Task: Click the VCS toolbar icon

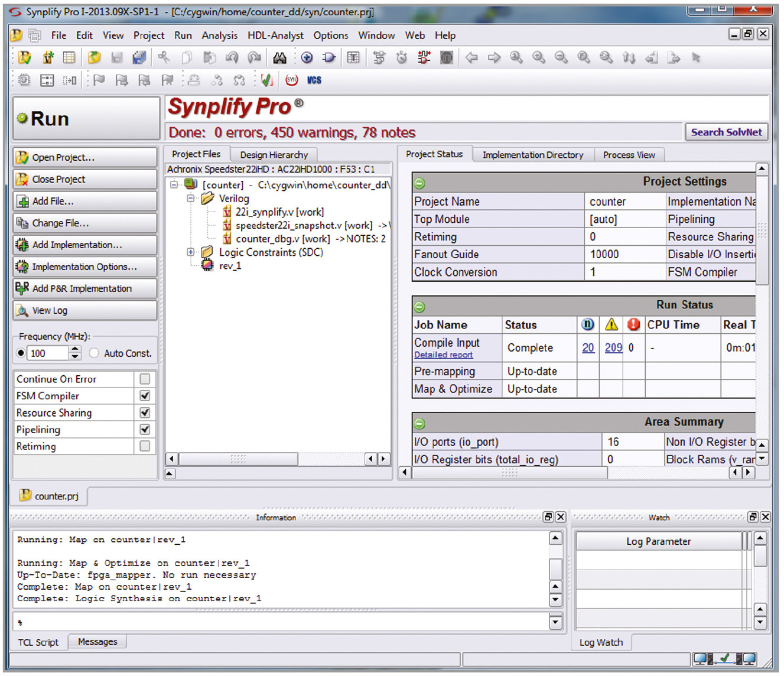Action: point(314,80)
